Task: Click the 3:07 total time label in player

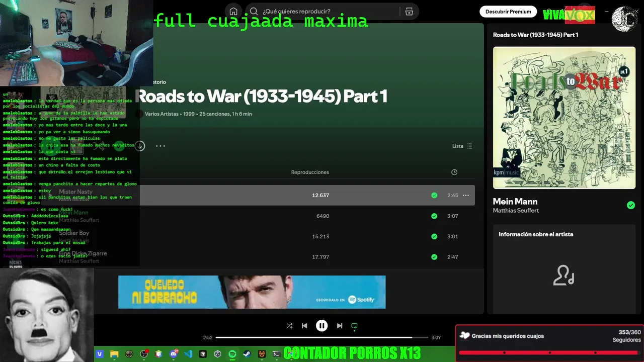Action: [436, 337]
